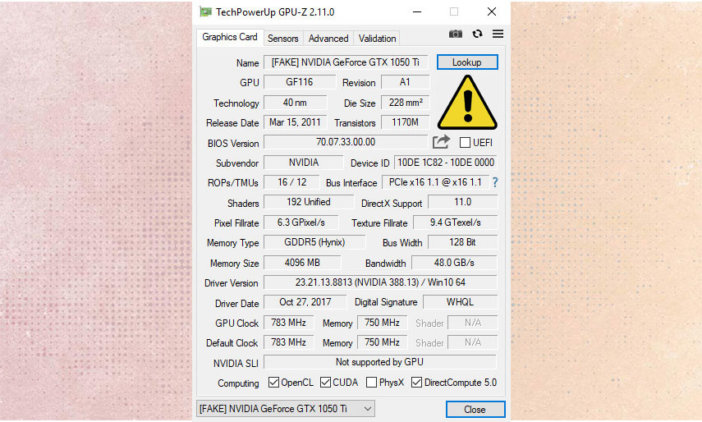Image resolution: width=702 pixels, height=422 pixels.
Task: Click the Default Clock row Memory 750 MHz
Action: pyautogui.click(x=382, y=342)
